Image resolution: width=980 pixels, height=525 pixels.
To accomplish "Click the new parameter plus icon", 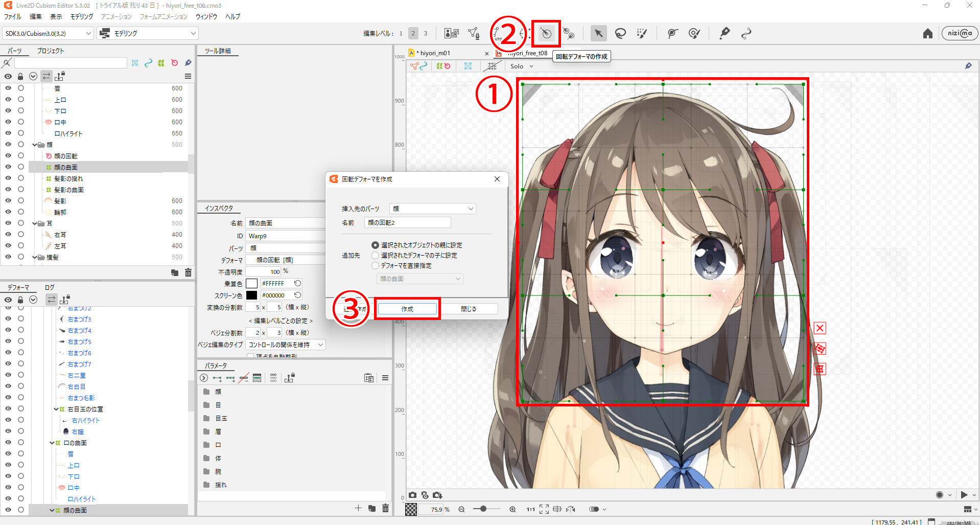I will (x=358, y=508).
